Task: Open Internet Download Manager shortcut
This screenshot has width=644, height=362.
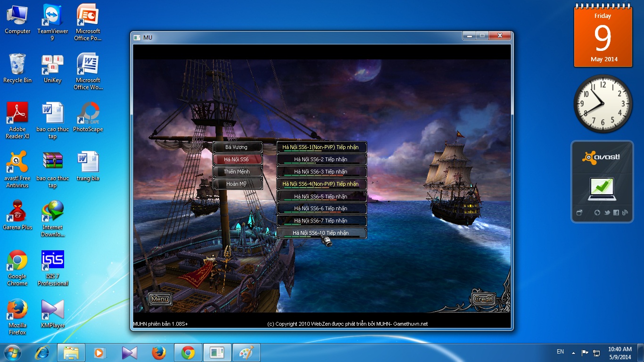Action: point(52,219)
